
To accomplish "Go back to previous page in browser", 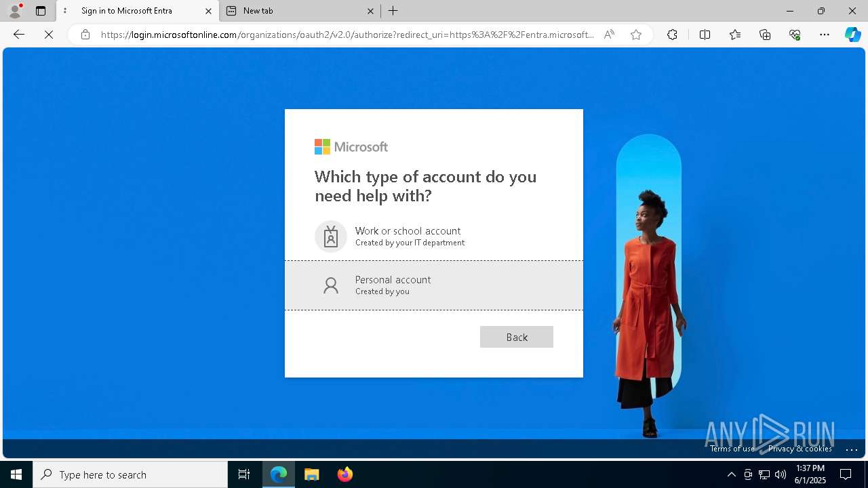I will pos(19,35).
